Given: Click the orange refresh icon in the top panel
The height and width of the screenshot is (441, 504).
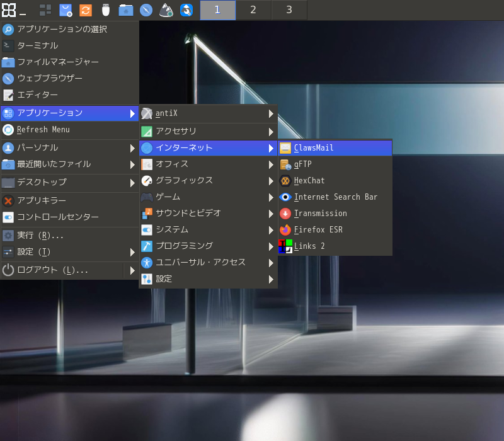Looking at the screenshot, I should pos(86,10).
